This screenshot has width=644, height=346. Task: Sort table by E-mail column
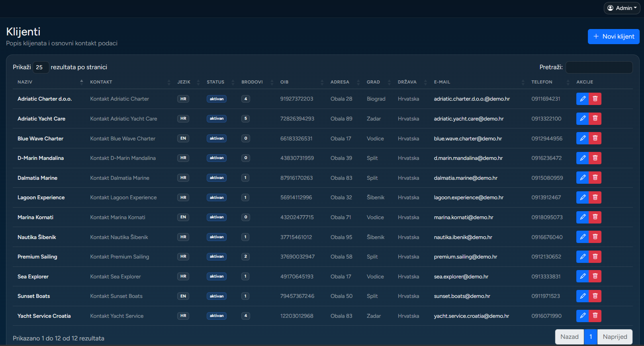[479, 82]
